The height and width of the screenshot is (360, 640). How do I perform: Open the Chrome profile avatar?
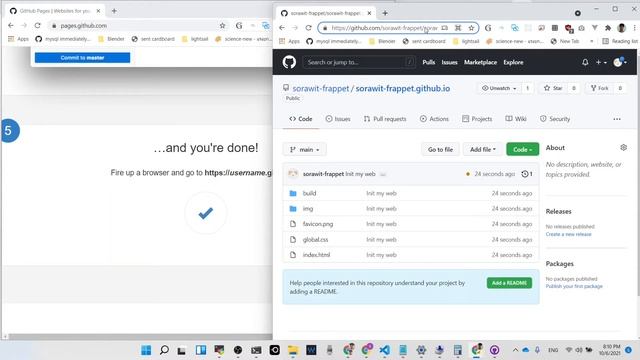pos(622,28)
